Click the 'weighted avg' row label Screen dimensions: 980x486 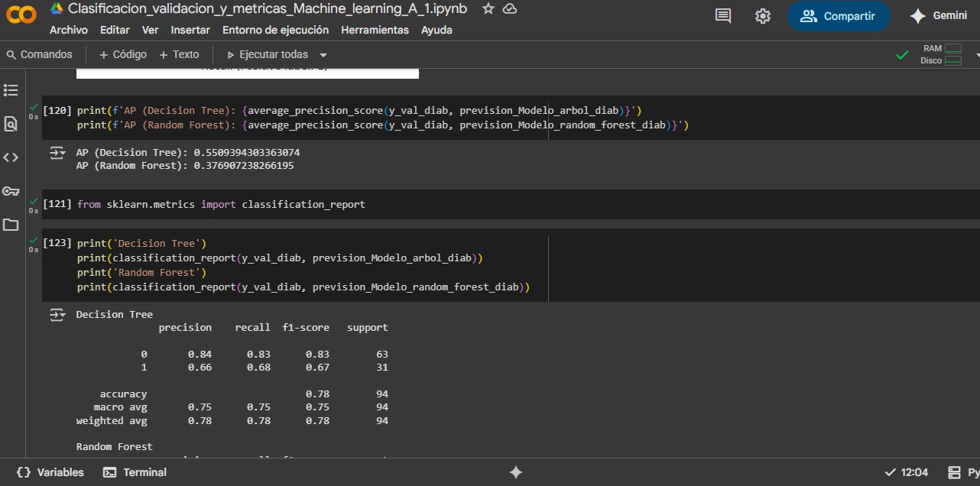point(112,421)
